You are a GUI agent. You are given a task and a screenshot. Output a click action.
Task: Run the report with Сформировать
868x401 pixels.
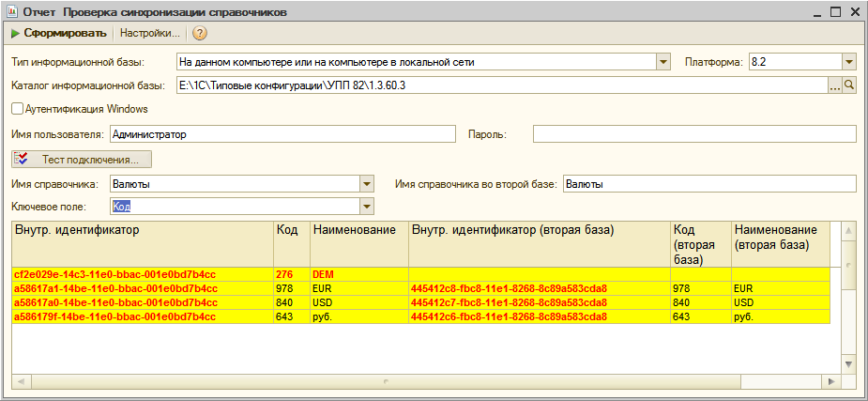click(59, 33)
